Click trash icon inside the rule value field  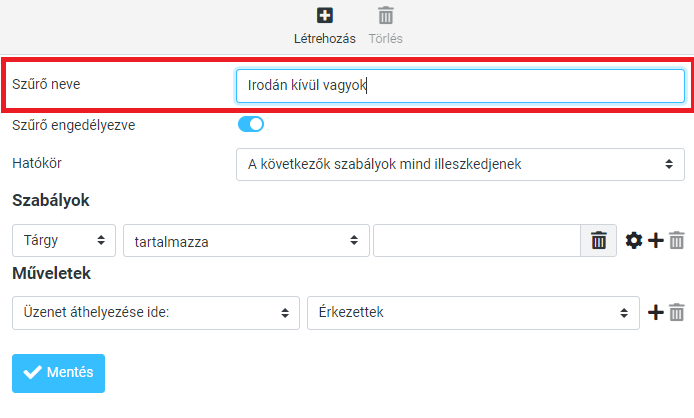click(598, 240)
